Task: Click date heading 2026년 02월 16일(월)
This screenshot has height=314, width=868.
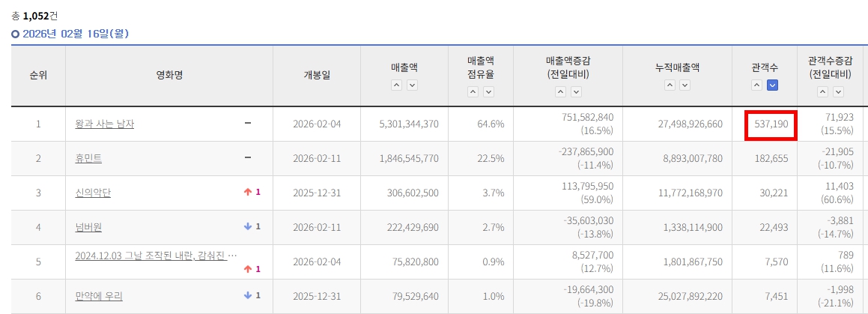Action: 76,34
